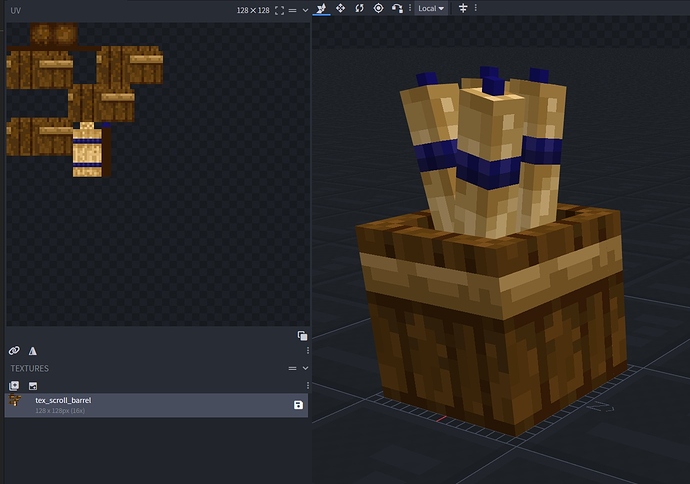Click the TEXTURES panel header

pos(29,368)
